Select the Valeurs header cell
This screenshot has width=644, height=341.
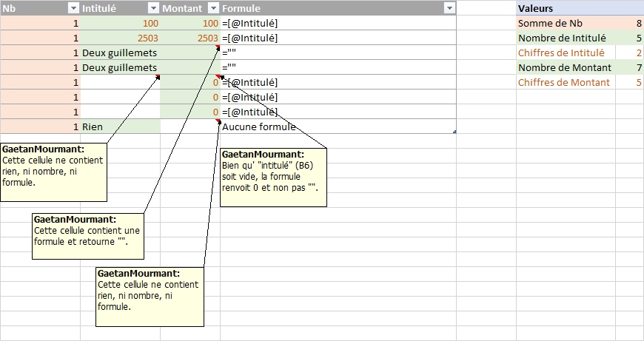(580, 8)
